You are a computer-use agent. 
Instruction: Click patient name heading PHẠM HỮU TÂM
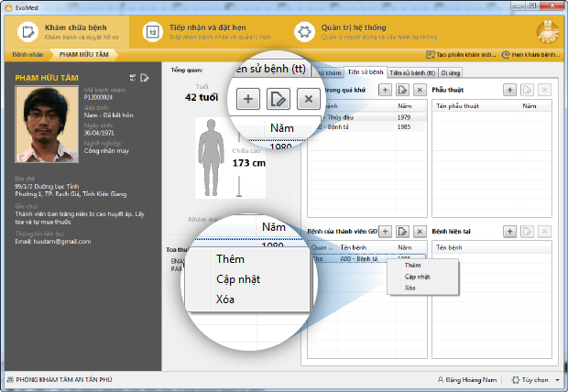pos(47,78)
